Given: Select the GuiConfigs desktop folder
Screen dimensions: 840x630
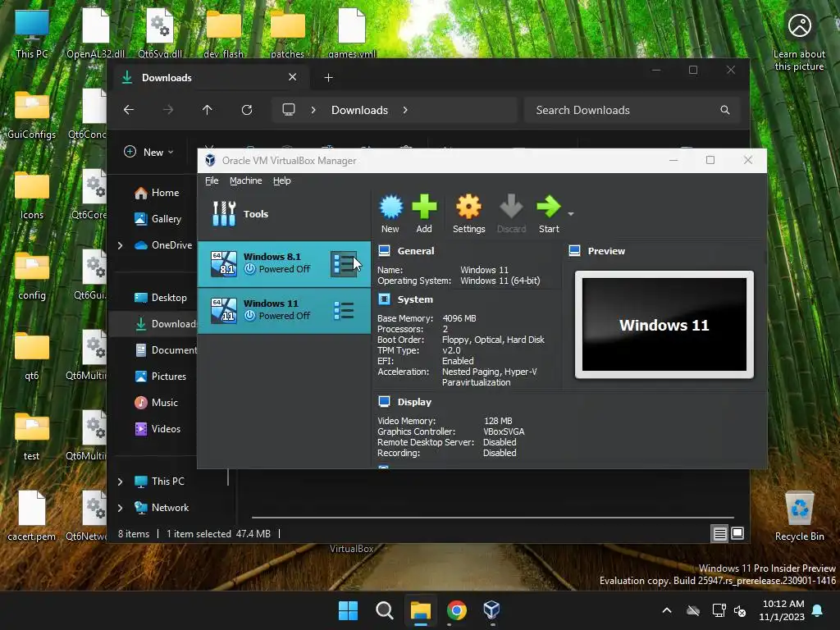Looking at the screenshot, I should 32,115.
